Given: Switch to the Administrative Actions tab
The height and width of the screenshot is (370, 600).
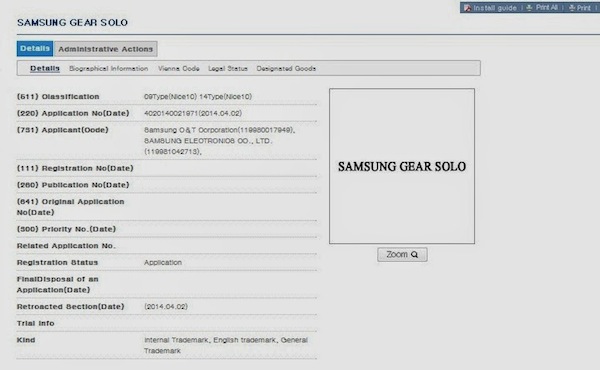Looking at the screenshot, I should pos(106,49).
